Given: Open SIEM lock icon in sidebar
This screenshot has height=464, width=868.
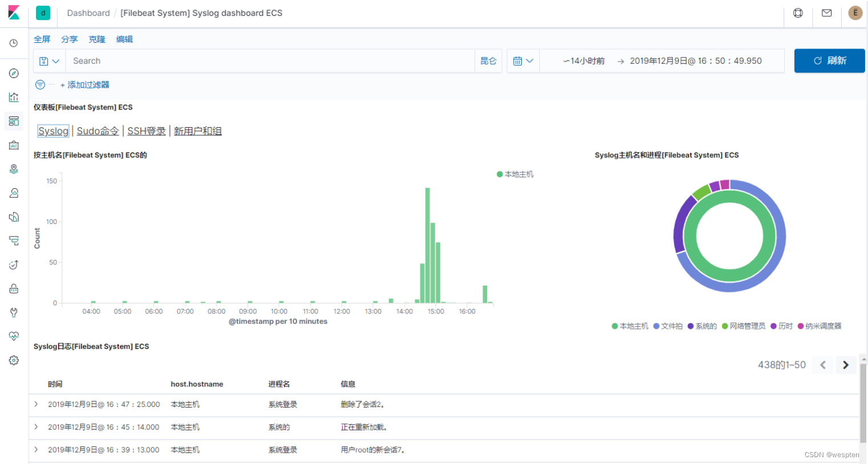Looking at the screenshot, I should 14,289.
